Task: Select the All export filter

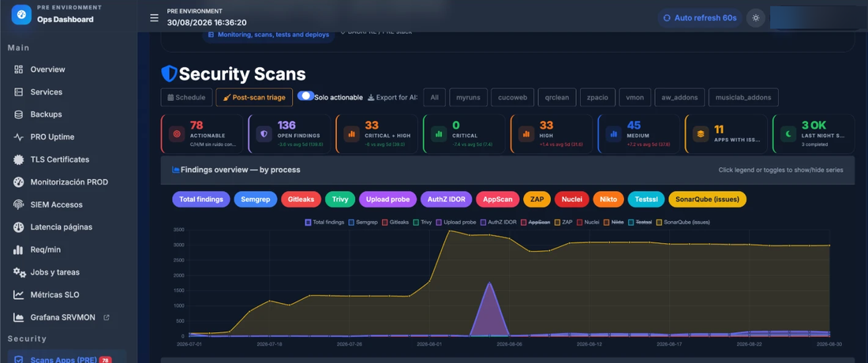Action: pos(435,97)
